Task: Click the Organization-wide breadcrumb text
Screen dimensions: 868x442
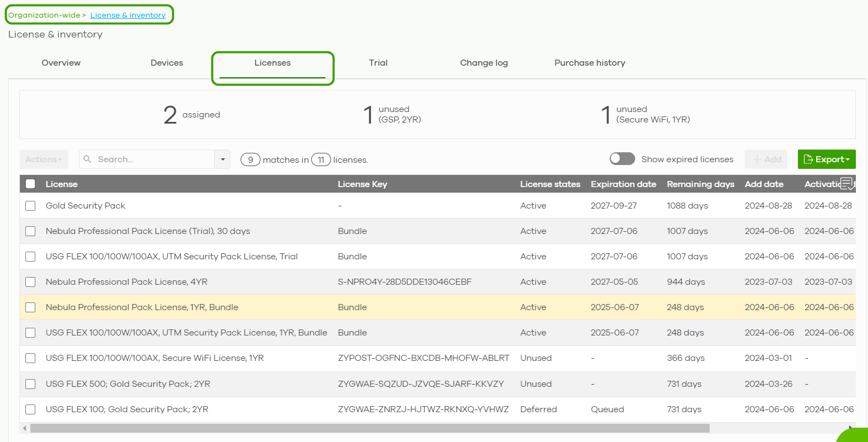Action: pos(44,15)
